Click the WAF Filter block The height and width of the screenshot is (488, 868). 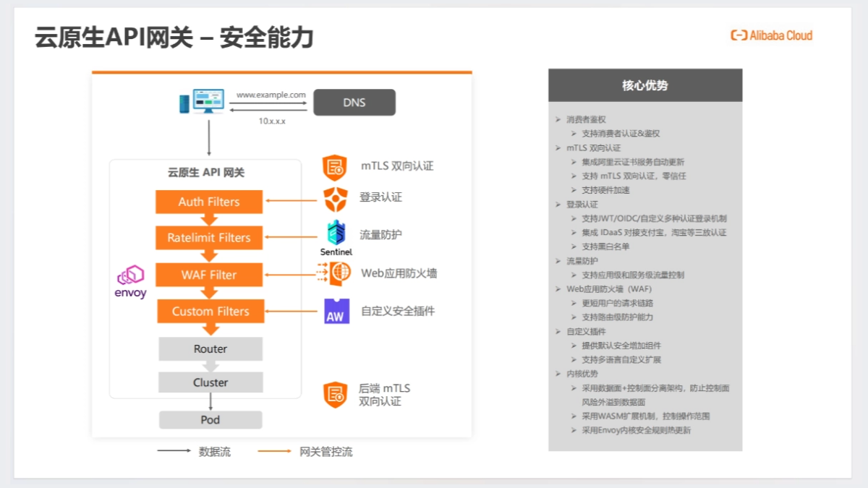click(209, 275)
